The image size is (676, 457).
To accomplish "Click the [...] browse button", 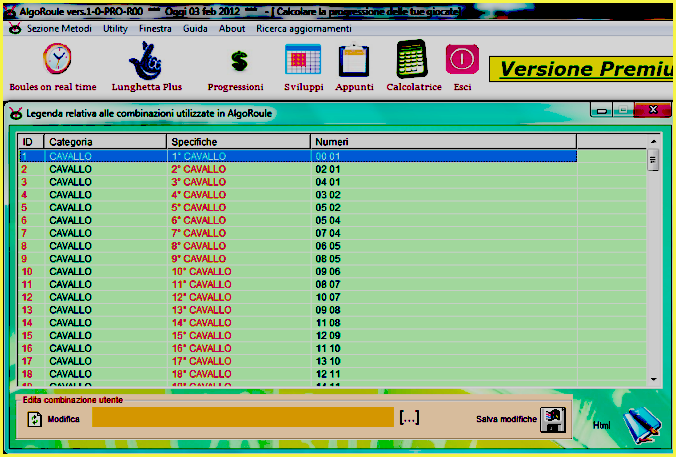I will click(409, 417).
